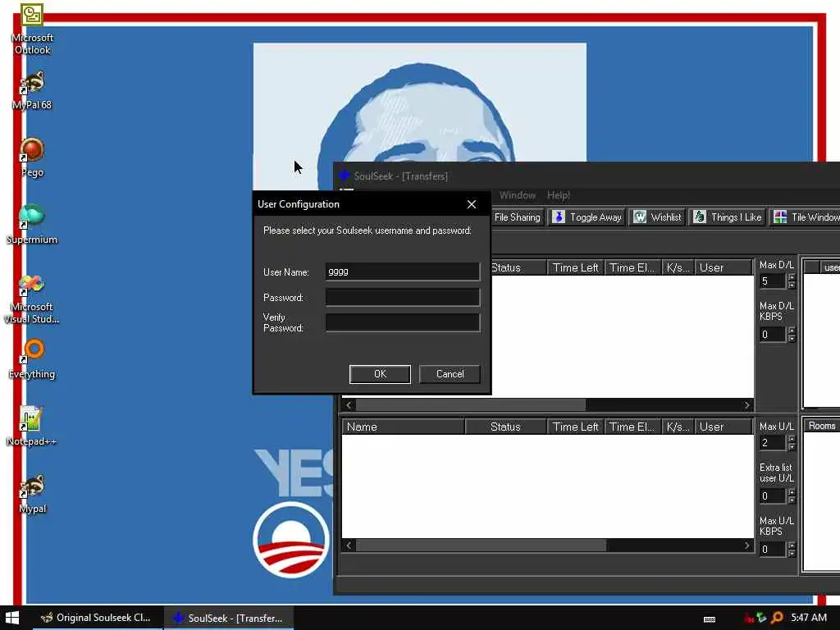Cancel the User Configuration dialog

tap(450, 374)
